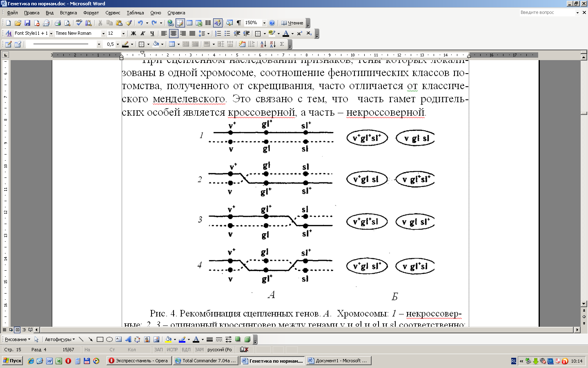
Task: Switch to Total Commander taskbar button
Action: point(205,361)
